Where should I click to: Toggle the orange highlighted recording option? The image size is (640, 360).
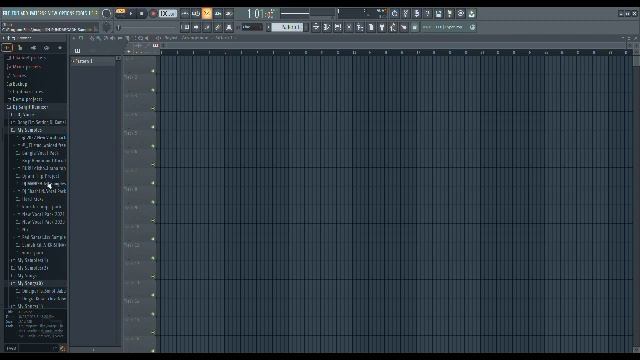pyautogui.click(x=207, y=13)
